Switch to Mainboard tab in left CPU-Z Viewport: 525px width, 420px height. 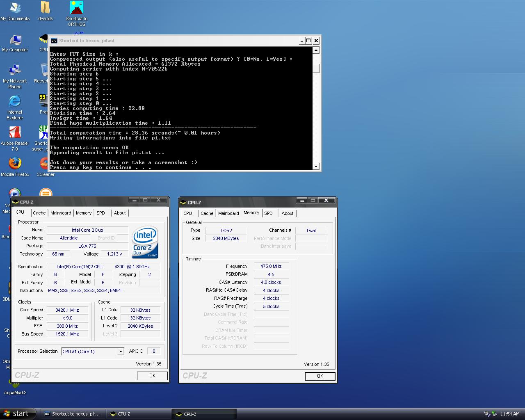click(61, 213)
